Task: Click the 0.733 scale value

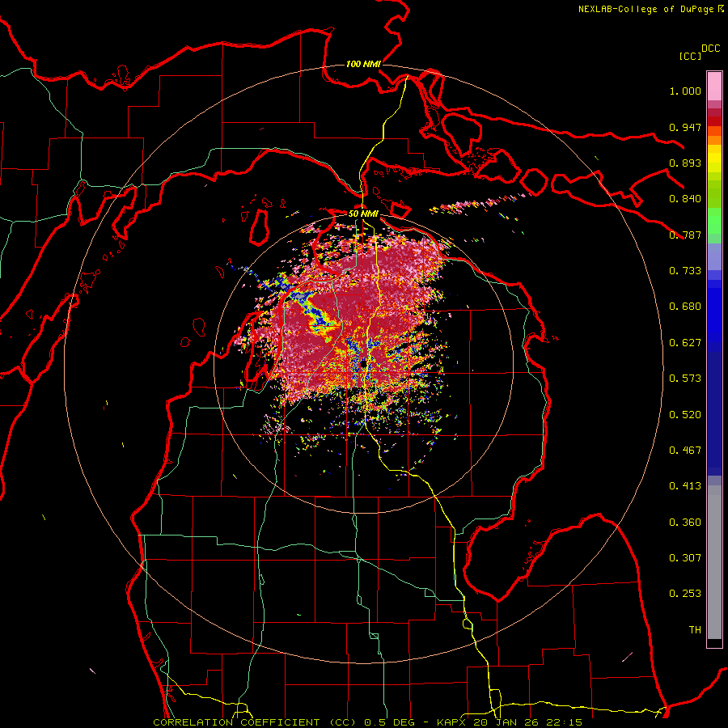Action: point(685,271)
